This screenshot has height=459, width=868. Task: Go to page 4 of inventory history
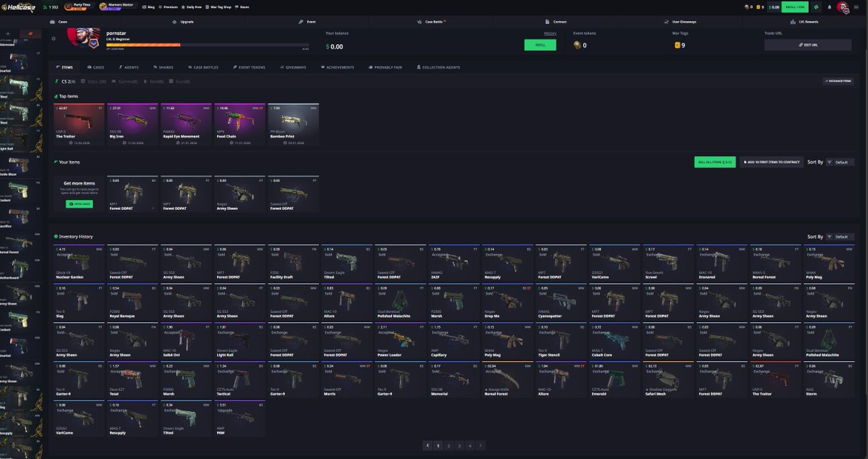coord(469,446)
